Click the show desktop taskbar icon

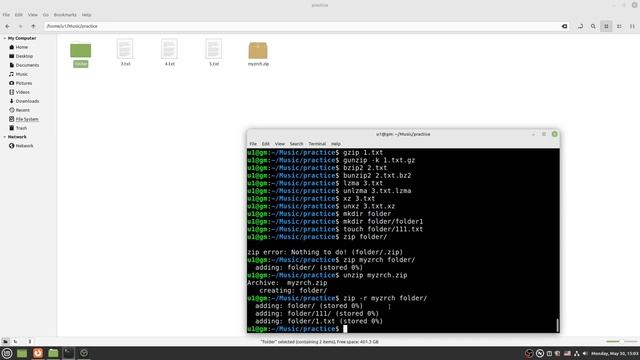(x=22, y=353)
